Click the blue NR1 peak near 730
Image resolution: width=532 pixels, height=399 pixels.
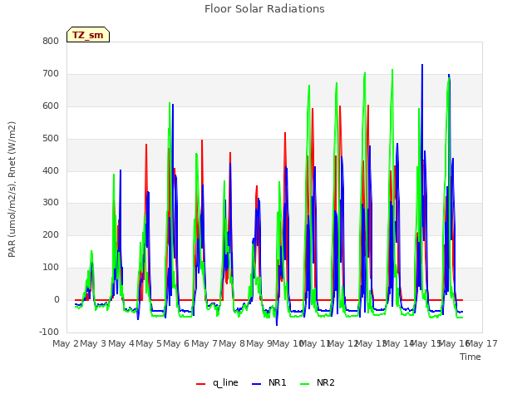click(422, 65)
